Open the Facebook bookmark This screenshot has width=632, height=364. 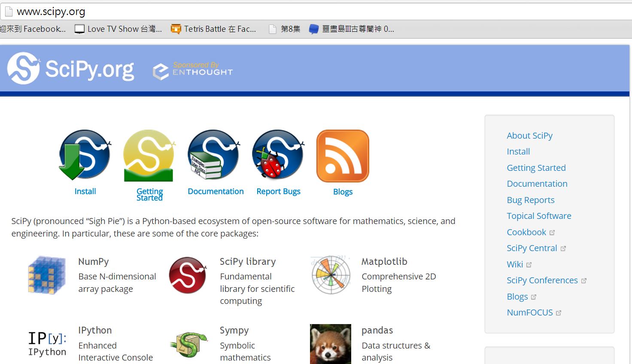click(x=33, y=29)
